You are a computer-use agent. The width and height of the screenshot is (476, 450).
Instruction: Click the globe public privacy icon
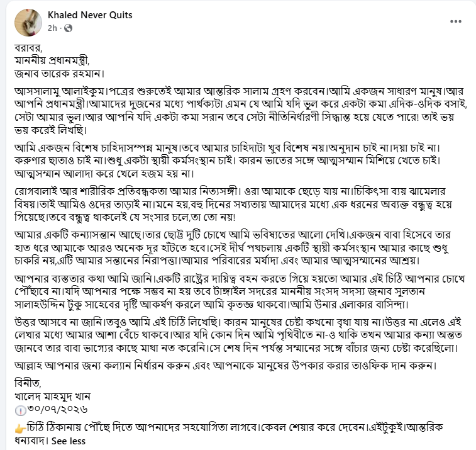point(69,28)
